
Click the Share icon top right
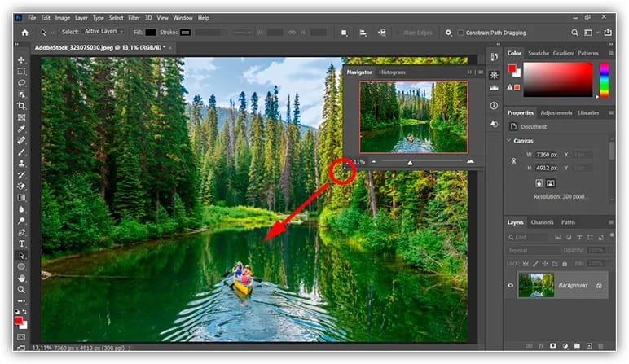(x=608, y=33)
